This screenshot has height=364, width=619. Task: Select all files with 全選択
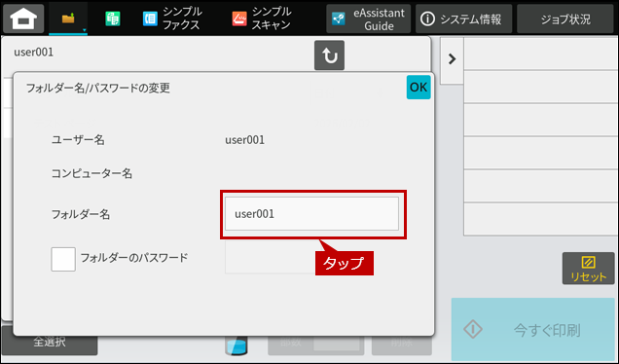50,342
